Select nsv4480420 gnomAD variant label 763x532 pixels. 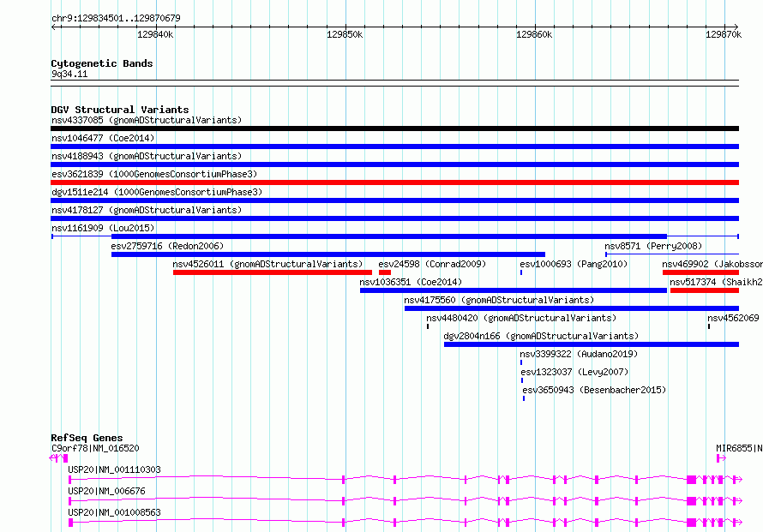point(521,318)
